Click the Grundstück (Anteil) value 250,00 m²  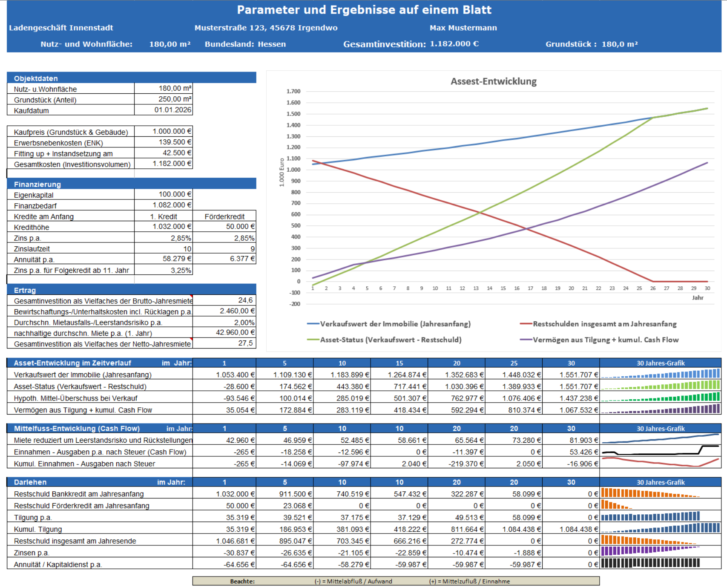(164, 99)
